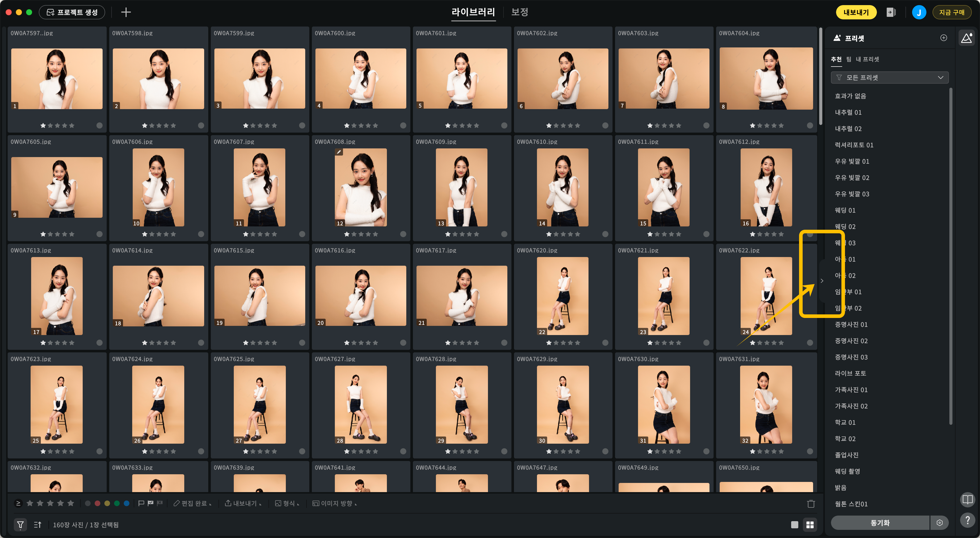This screenshot has height=538, width=980.
Task: Filter by blue color label swatch
Action: pos(127,503)
